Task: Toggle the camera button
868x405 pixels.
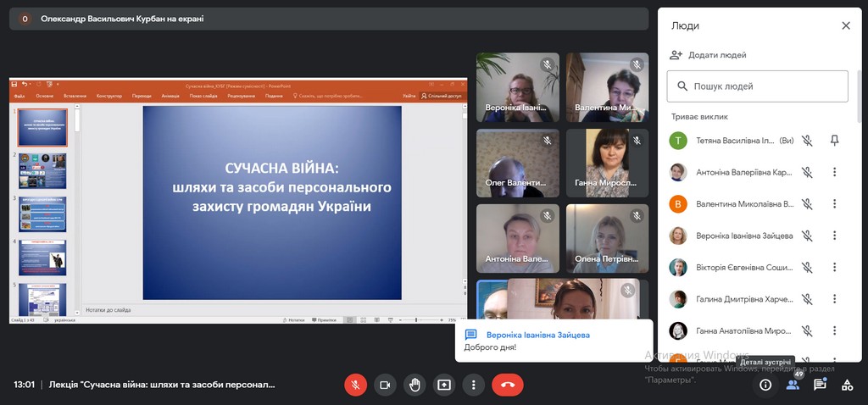Action: point(385,385)
